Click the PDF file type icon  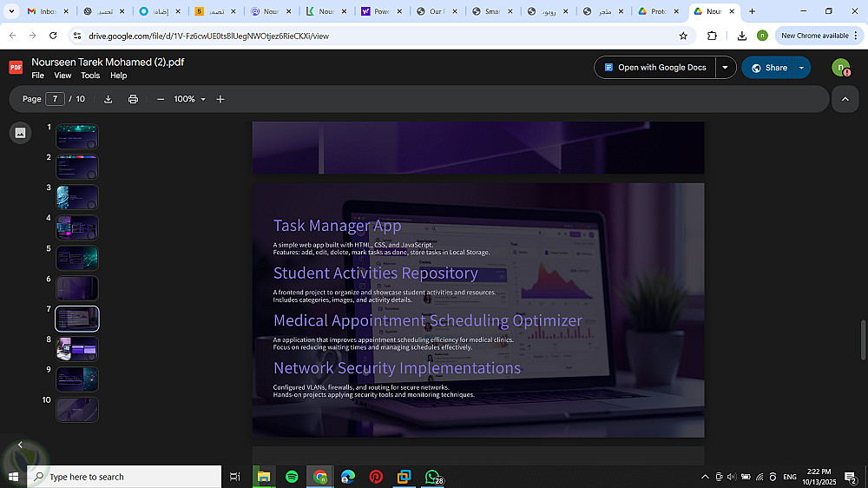(16, 68)
